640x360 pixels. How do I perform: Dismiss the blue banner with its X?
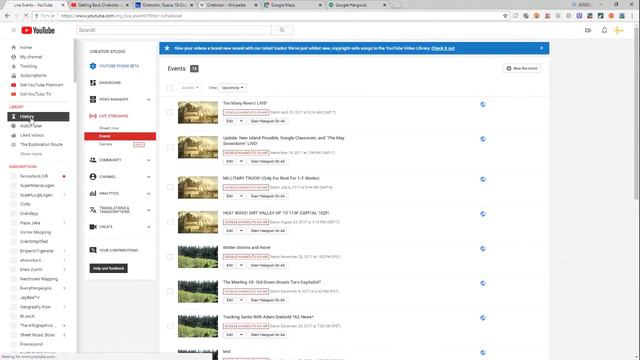[542, 48]
